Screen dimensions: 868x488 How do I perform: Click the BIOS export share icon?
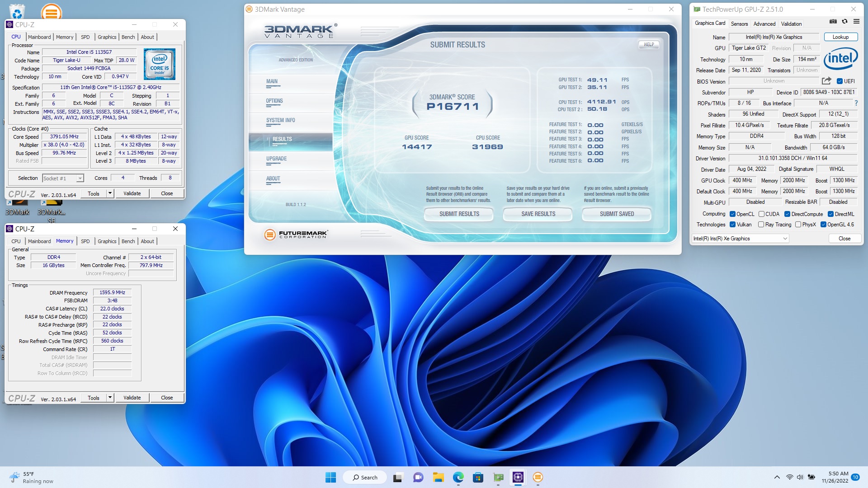pos(826,81)
